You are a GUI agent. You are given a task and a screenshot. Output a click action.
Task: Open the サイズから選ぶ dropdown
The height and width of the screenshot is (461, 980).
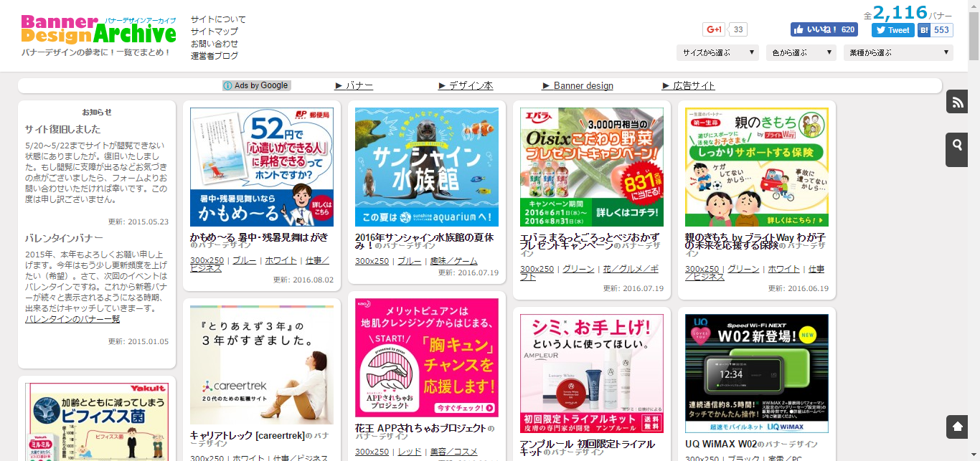716,52
